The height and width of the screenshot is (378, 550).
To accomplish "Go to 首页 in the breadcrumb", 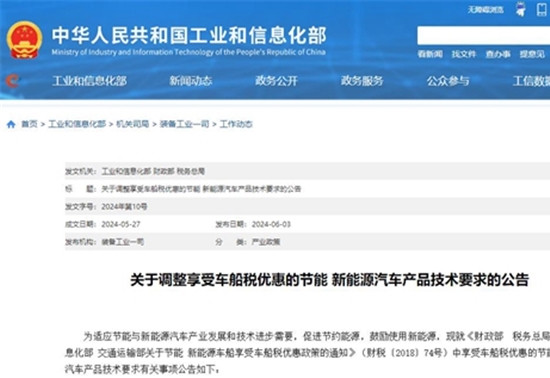I will [x=29, y=124].
